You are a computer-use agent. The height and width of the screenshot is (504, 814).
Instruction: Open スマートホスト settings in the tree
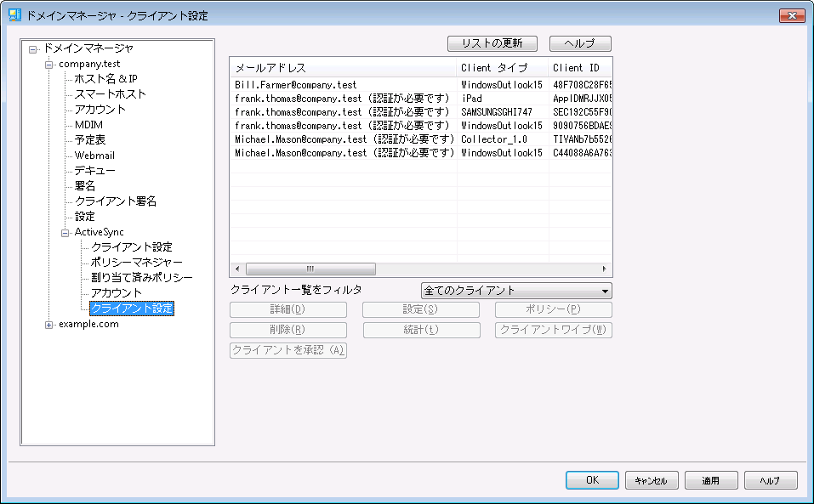pyautogui.click(x=110, y=94)
